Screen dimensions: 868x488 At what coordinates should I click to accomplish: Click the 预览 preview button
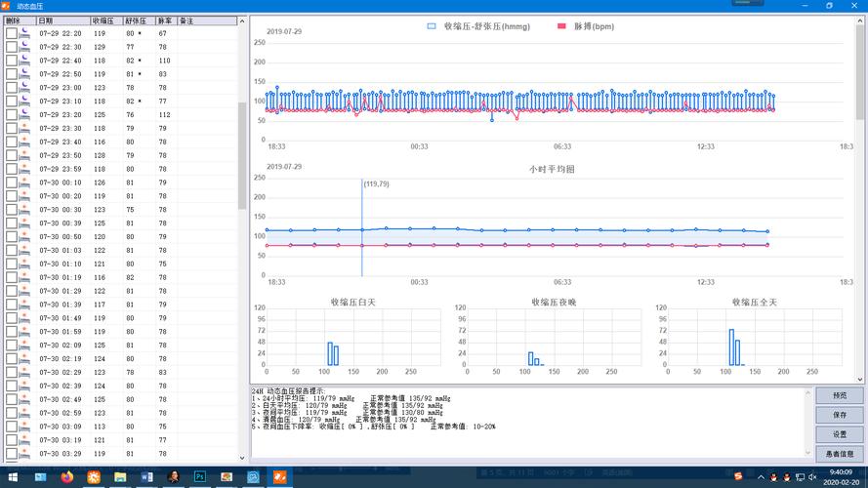[840, 395]
